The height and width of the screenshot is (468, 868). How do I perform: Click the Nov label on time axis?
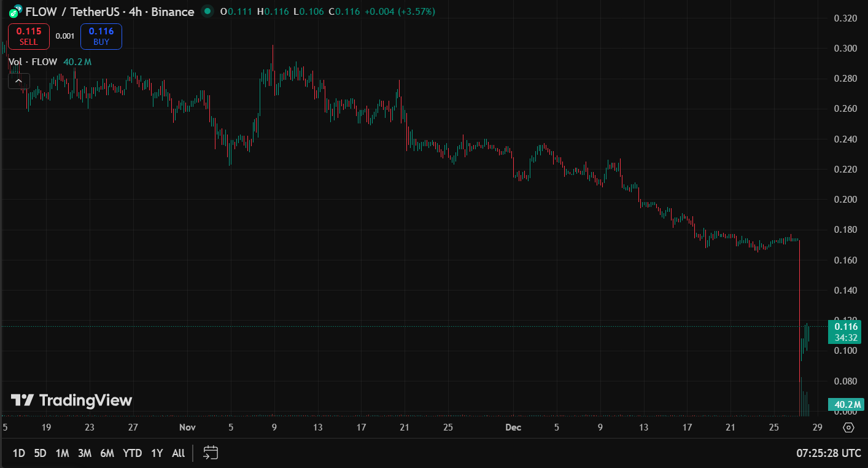[x=187, y=427]
